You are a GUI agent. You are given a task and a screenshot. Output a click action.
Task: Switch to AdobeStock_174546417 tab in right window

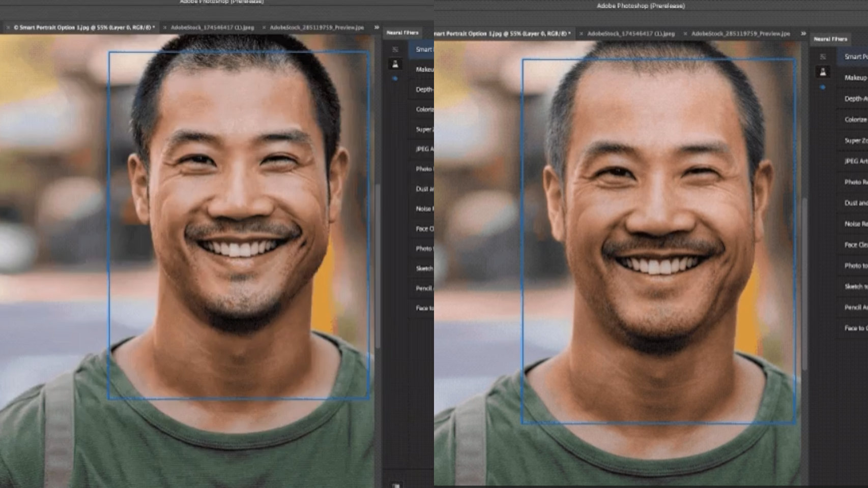click(x=631, y=34)
